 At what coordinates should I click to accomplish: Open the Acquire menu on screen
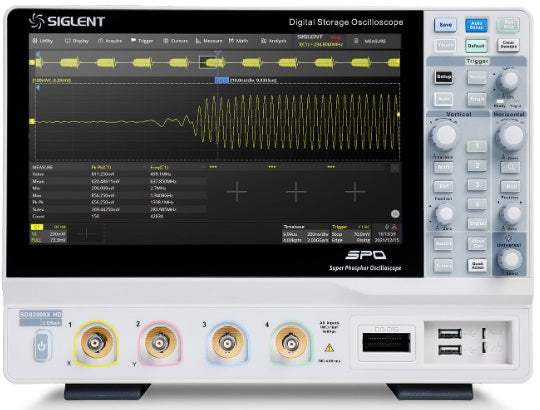point(110,41)
